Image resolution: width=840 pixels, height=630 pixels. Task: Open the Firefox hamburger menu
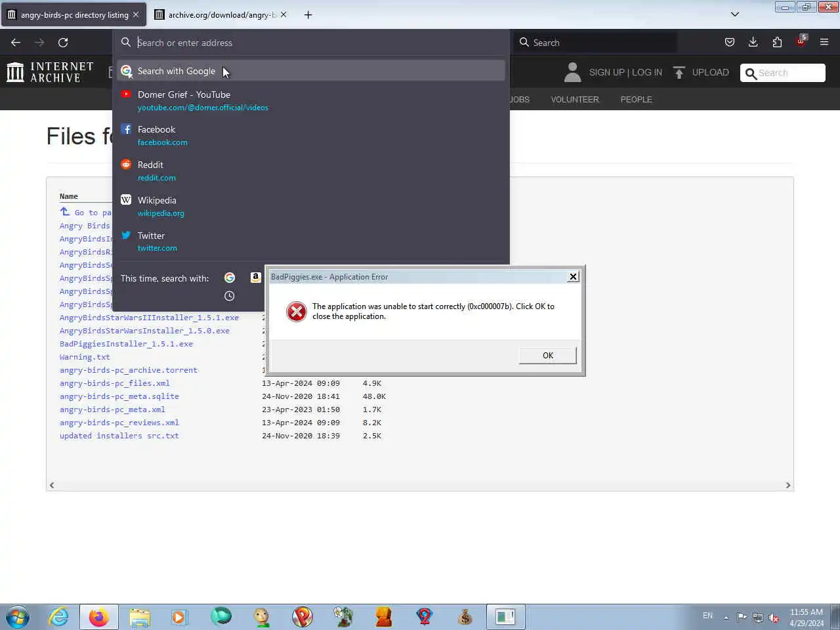tap(824, 43)
